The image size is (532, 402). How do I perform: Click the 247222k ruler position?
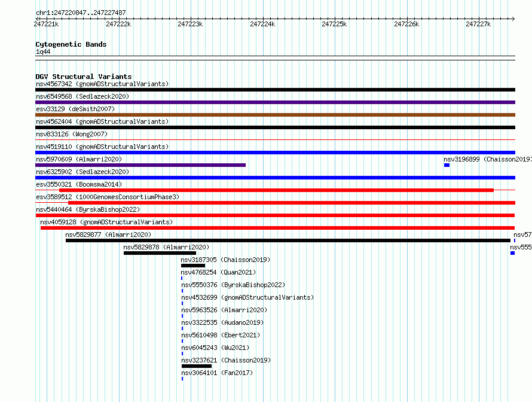click(118, 24)
